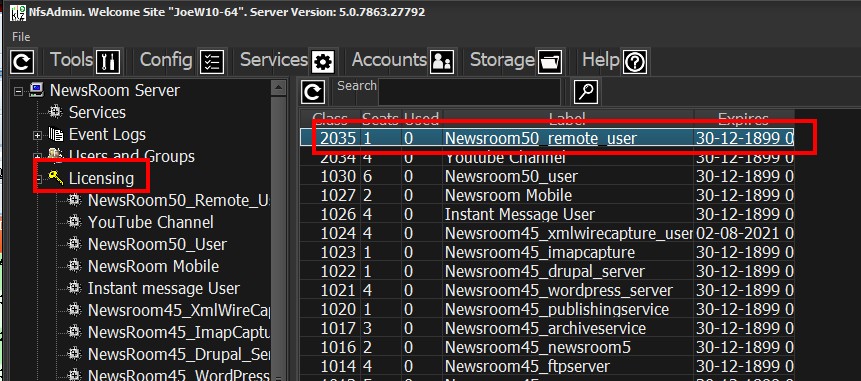Select Instant message User tree item
Viewport: 861px width, 381px height.
click(x=164, y=288)
